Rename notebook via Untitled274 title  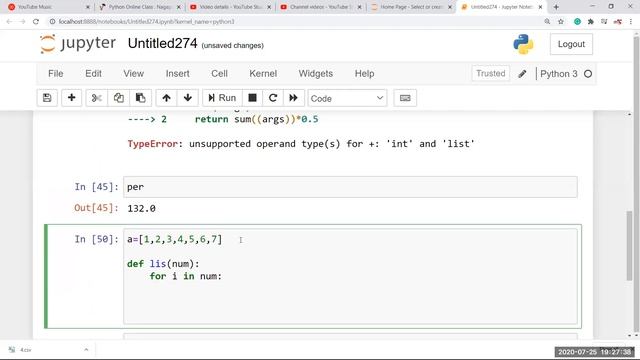pyautogui.click(x=162, y=43)
